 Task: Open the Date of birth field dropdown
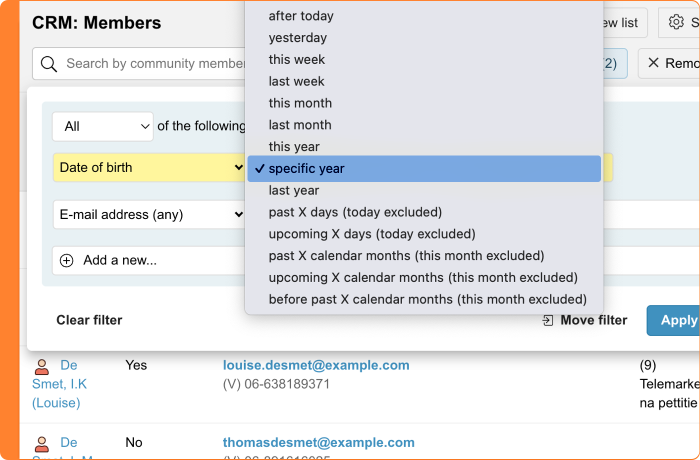[149, 167]
